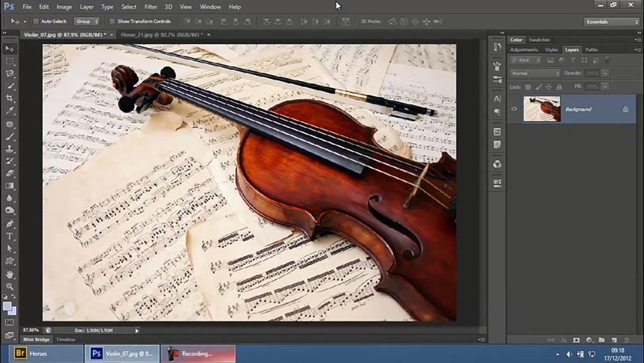
Task: Select the Horizontal Type tool
Action: tap(10, 236)
